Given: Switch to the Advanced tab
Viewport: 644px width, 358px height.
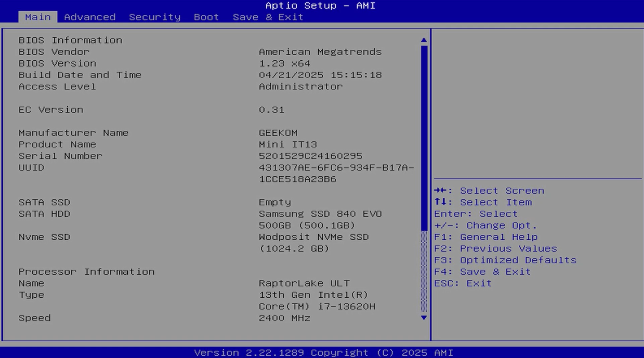Looking at the screenshot, I should (89, 17).
